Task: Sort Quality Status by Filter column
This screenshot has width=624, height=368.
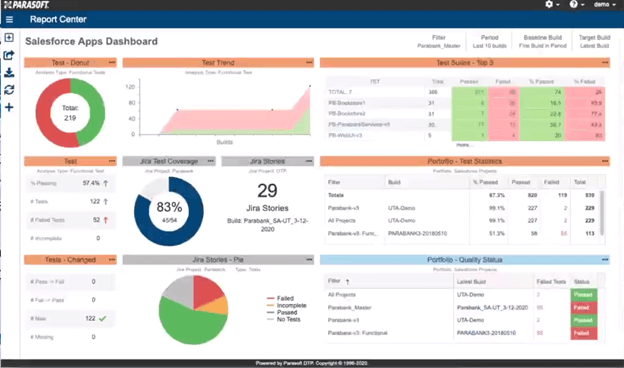Action: [338, 281]
